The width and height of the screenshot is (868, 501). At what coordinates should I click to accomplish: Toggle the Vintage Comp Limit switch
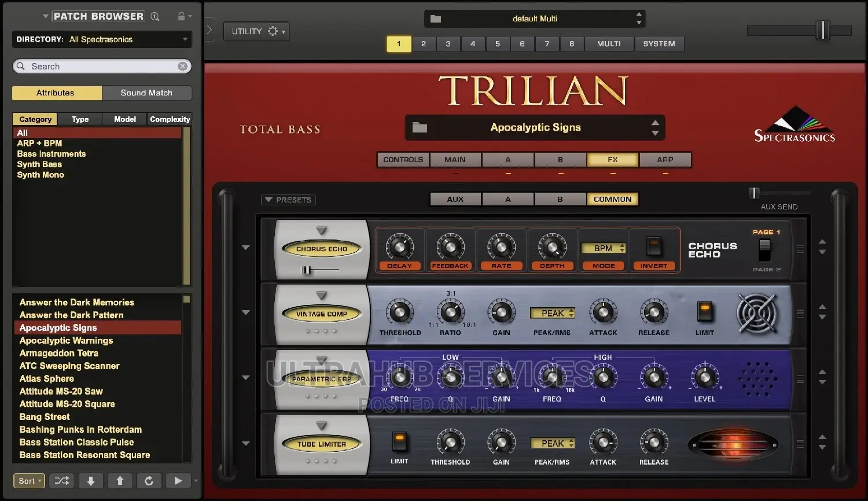click(x=704, y=312)
